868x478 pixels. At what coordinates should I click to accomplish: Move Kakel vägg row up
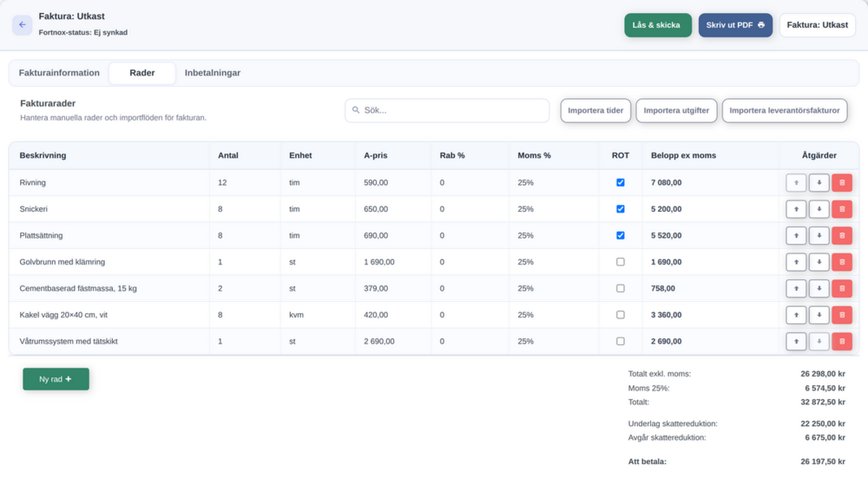point(796,315)
